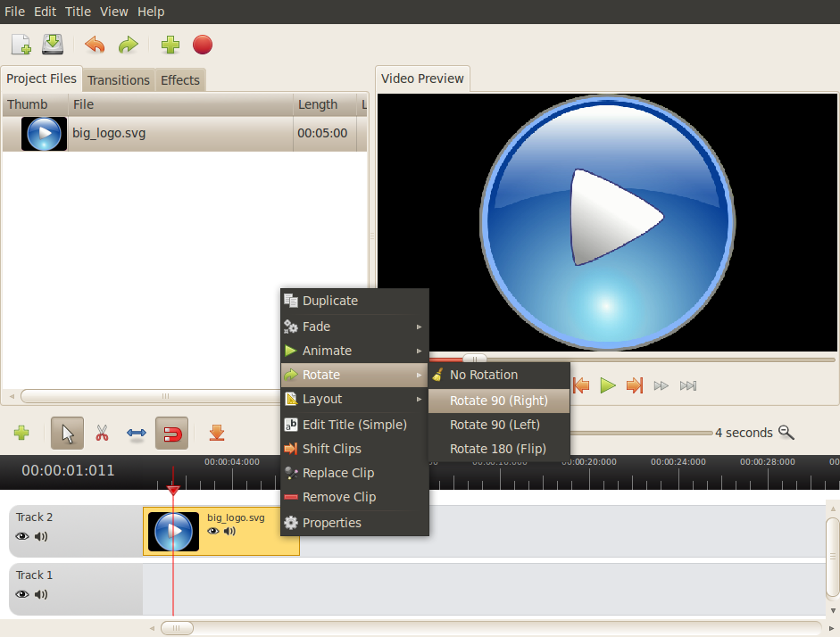Play the video in the preview panel

point(608,385)
